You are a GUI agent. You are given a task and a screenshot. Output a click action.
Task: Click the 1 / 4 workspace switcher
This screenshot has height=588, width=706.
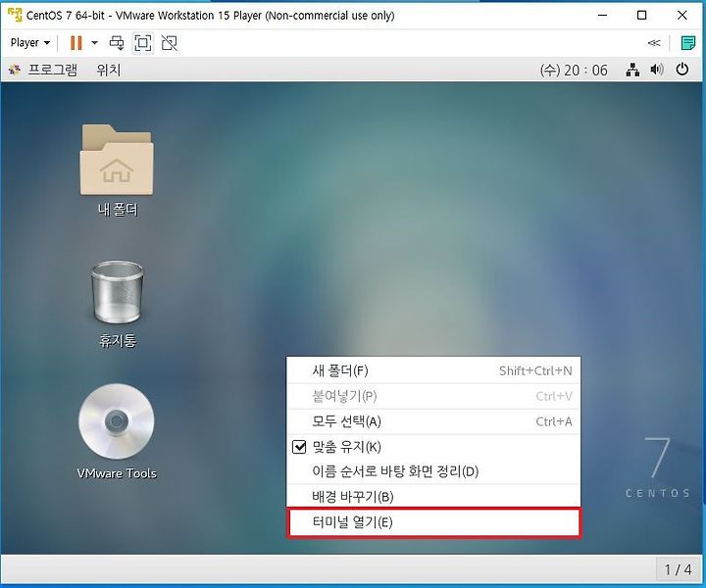679,569
